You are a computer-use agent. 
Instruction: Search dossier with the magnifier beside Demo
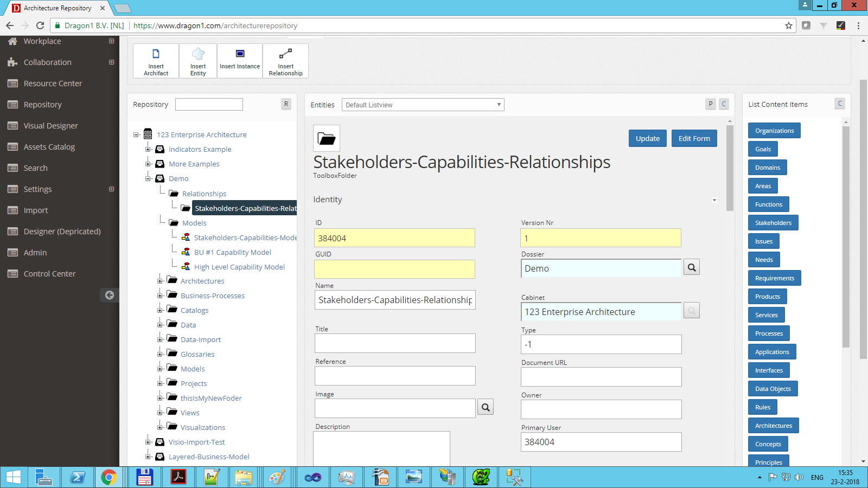pyautogui.click(x=692, y=267)
